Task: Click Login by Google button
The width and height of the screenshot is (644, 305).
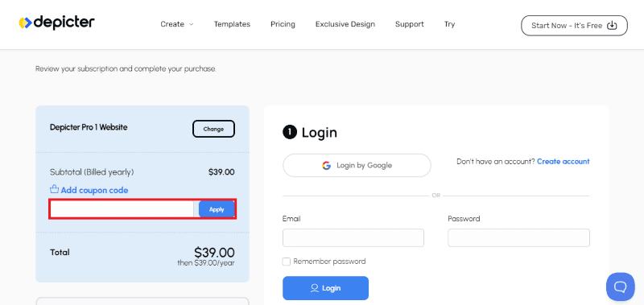Action: click(x=357, y=166)
